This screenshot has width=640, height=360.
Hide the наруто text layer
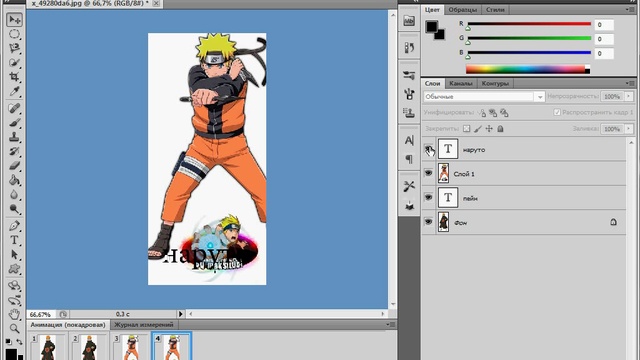point(428,149)
